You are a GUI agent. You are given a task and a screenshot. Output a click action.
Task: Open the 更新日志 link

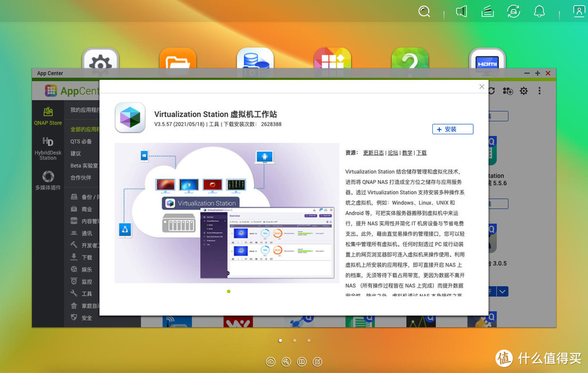373,153
